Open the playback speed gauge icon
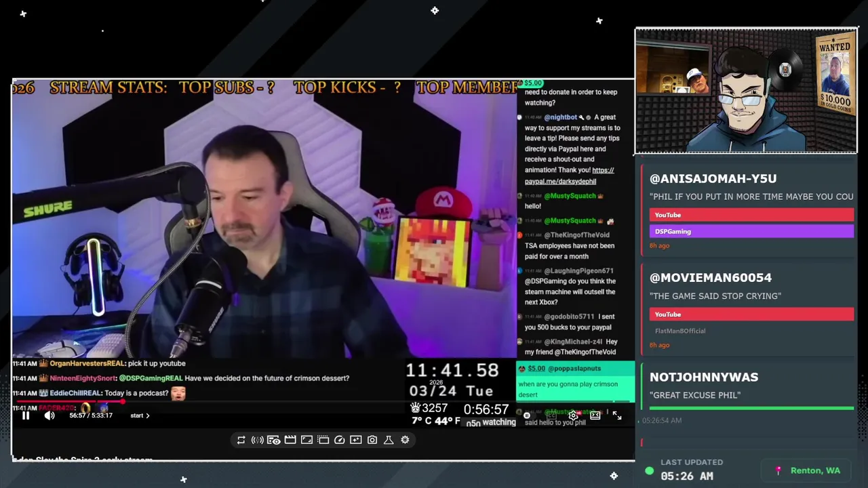The height and width of the screenshot is (488, 868). point(340,440)
